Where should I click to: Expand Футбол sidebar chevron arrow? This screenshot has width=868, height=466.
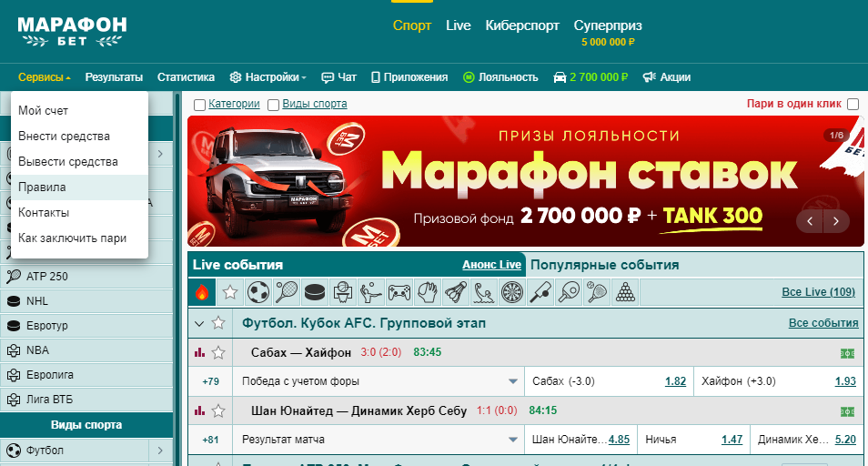[160, 451]
